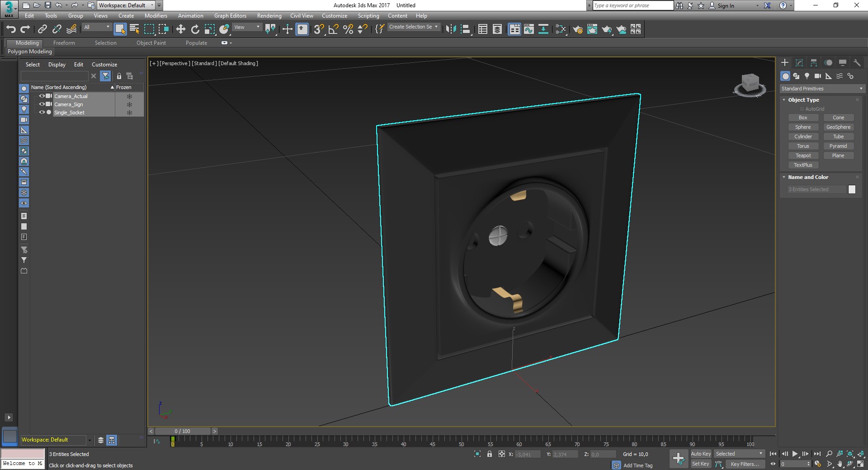Hide the Camera_Sign eye icon
Image resolution: width=868 pixels, height=470 pixels.
click(42, 104)
